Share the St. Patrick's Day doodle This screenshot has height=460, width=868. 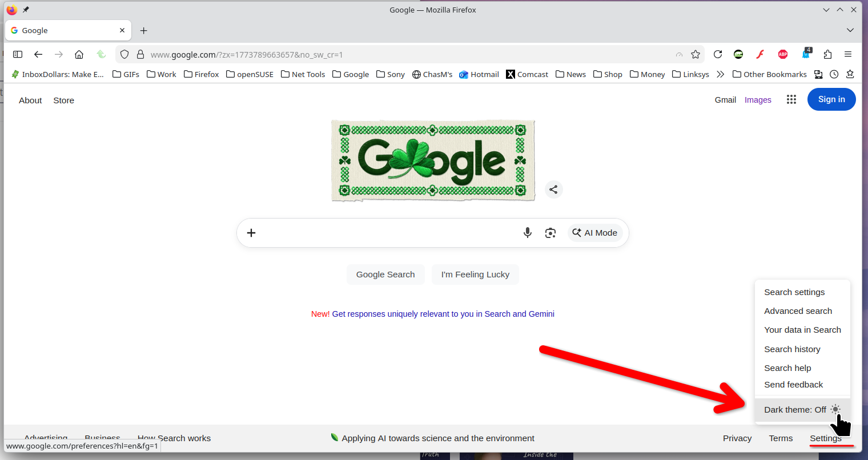tap(553, 189)
